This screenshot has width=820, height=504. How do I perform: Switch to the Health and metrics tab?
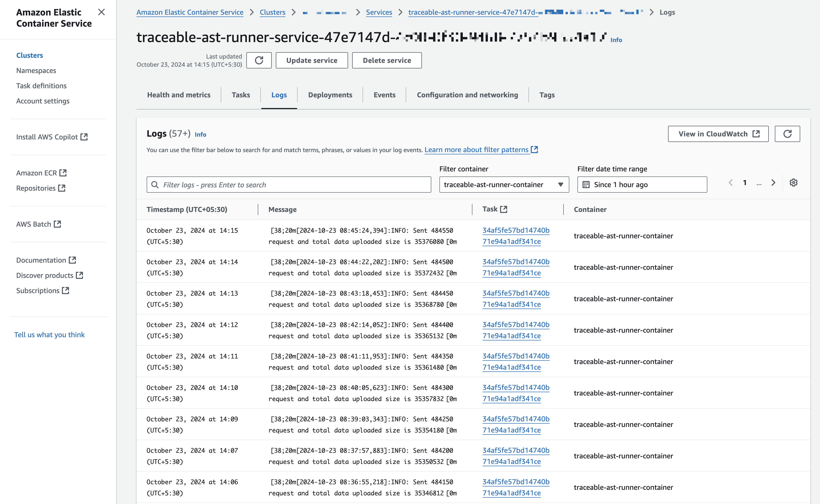pyautogui.click(x=178, y=94)
